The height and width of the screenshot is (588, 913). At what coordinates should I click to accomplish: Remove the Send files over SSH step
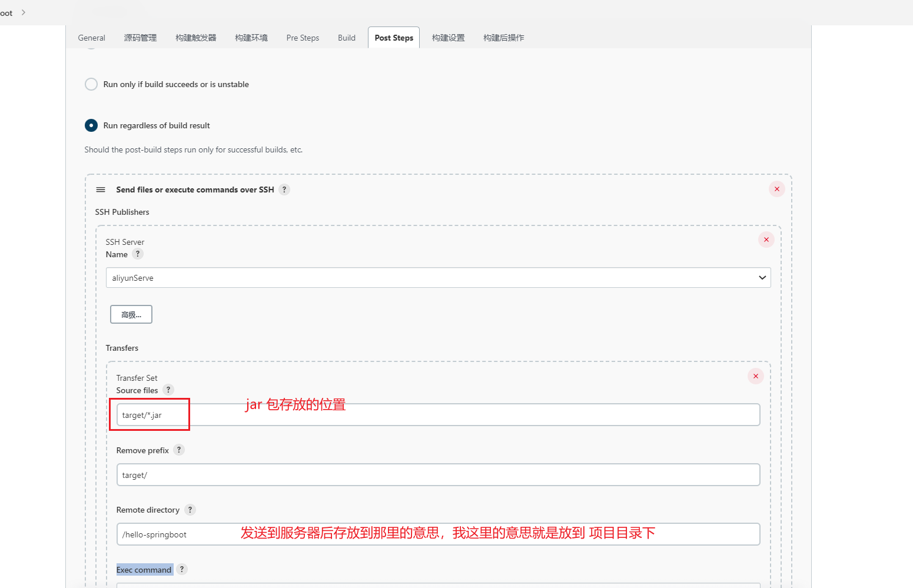click(x=777, y=189)
